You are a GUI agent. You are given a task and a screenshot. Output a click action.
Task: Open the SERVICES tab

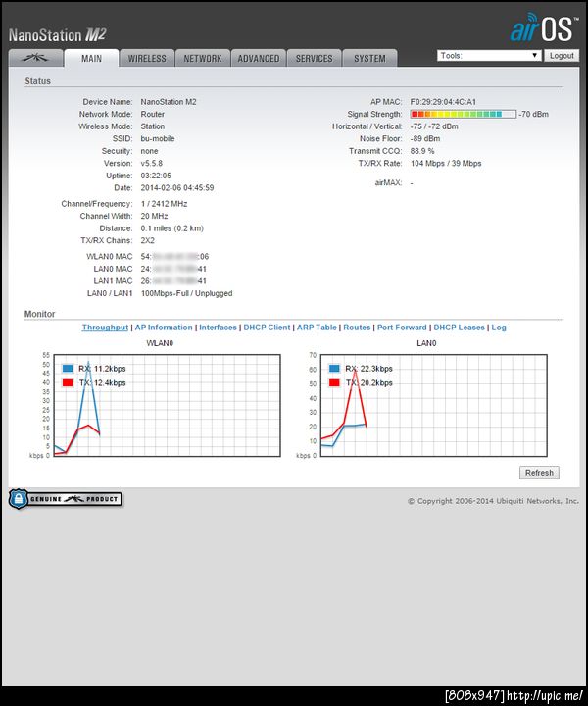[x=314, y=59]
